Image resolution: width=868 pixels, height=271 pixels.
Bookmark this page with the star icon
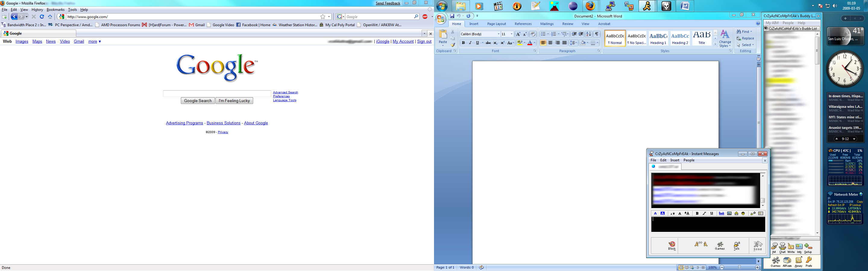point(322,17)
